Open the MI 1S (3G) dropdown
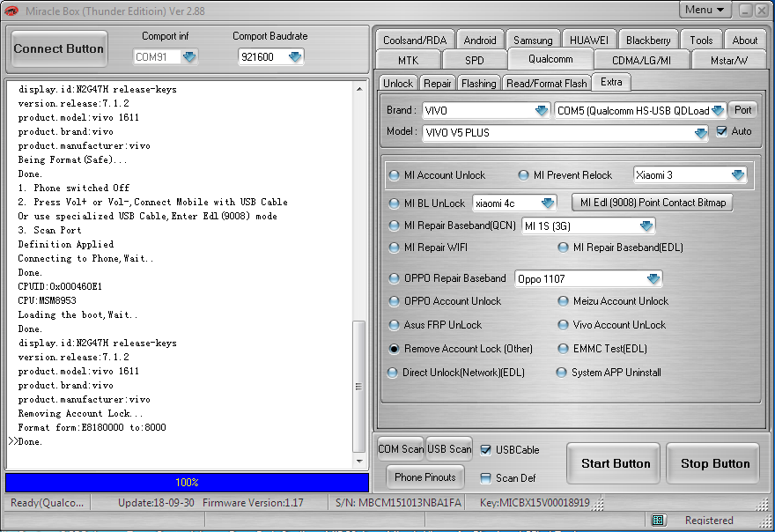 [x=646, y=225]
